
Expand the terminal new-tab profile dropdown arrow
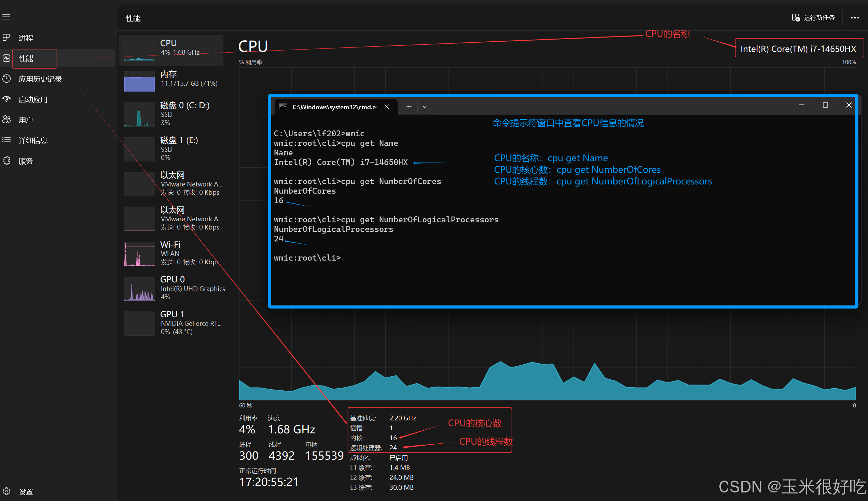[x=424, y=107]
